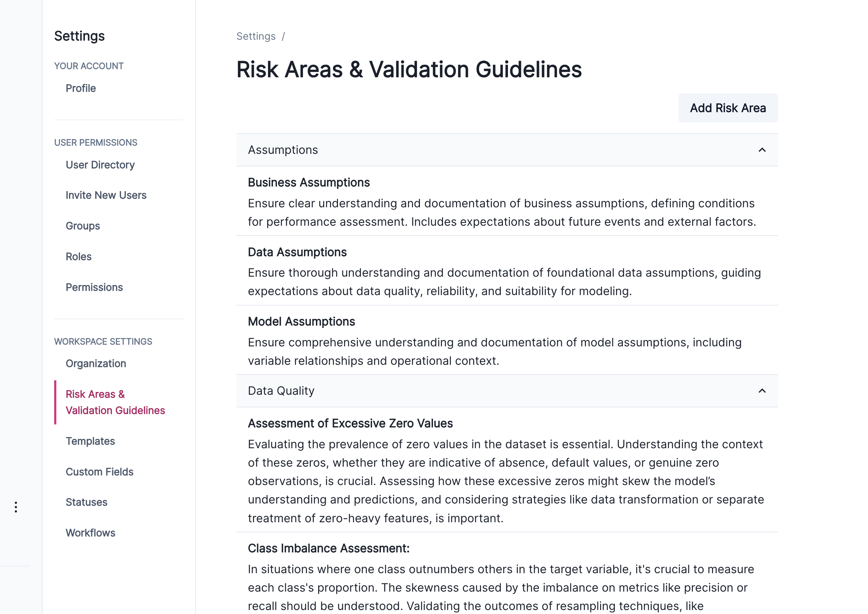
Task: Click the Add Risk Area button
Action: point(728,108)
